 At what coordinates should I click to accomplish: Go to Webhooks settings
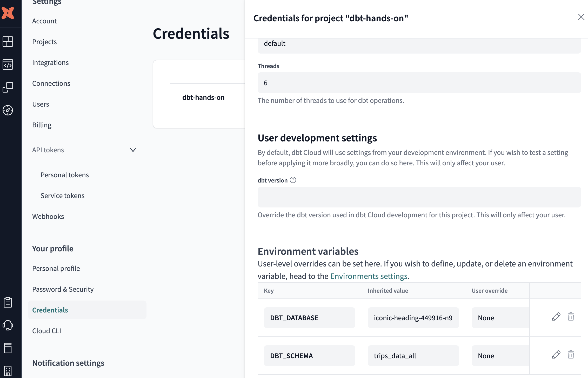pyautogui.click(x=48, y=217)
